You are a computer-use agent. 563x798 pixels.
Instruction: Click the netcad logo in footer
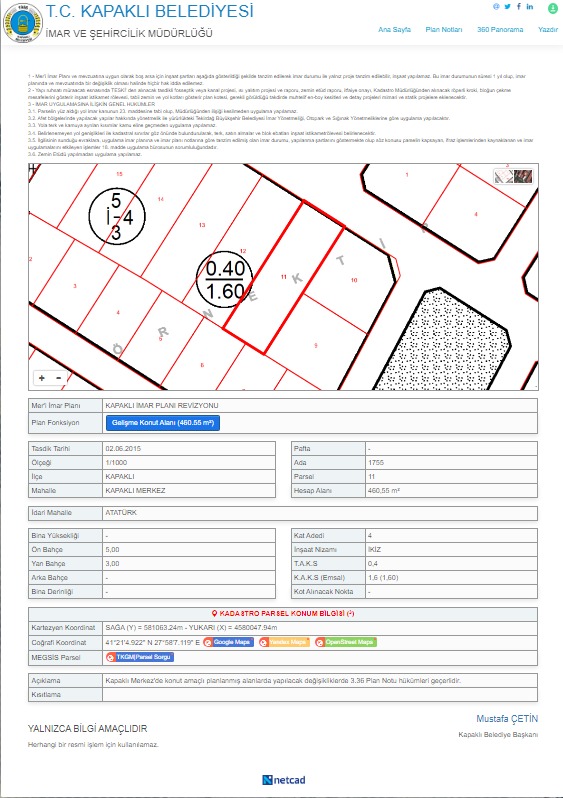click(x=284, y=780)
